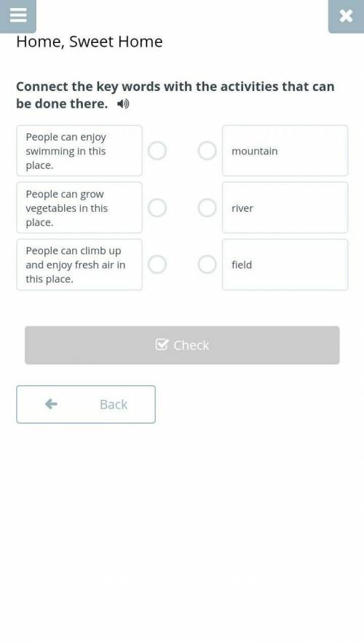Click the checkmark icon on Check button

162,344
